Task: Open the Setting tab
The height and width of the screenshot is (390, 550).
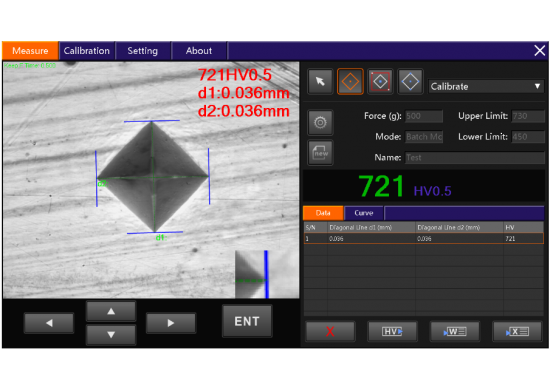Action: point(143,51)
